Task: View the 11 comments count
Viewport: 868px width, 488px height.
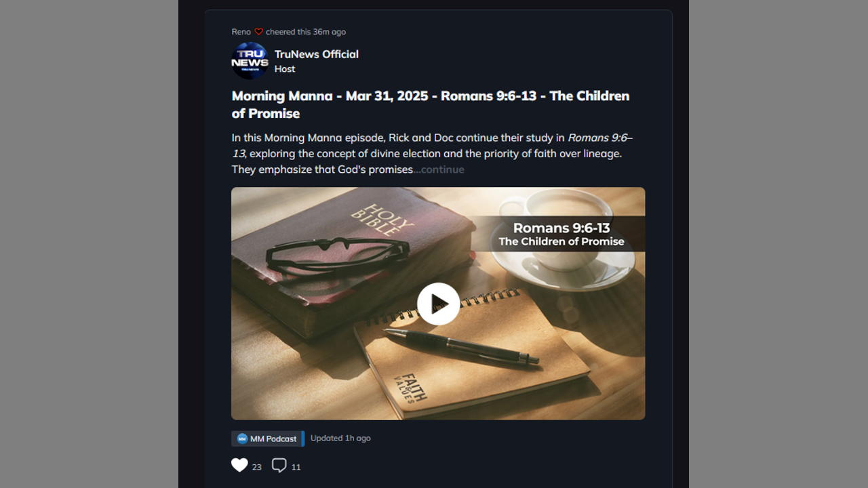Action: pyautogui.click(x=296, y=467)
